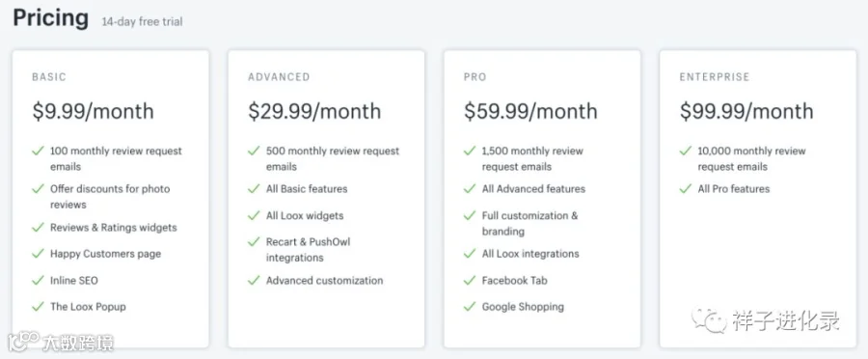Screen dimensions: 868x359
Task: Click the WeChat logo watermark icon
Action: tap(711, 321)
